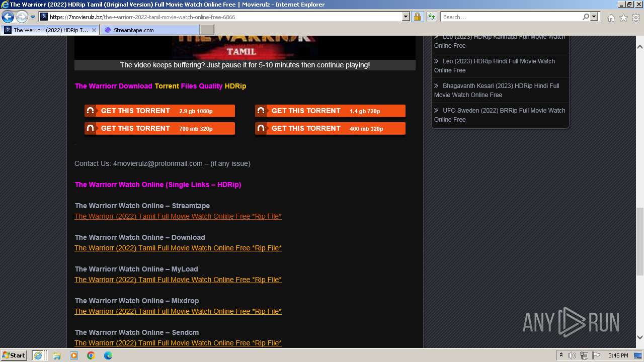
Task: Open a new blank tab
Action: pos(207,30)
